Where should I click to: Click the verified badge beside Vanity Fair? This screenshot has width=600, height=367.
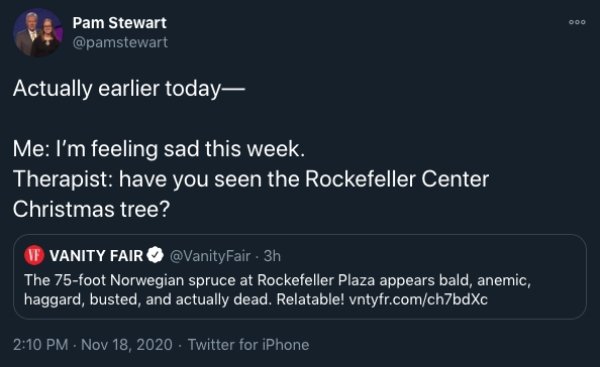(x=155, y=255)
